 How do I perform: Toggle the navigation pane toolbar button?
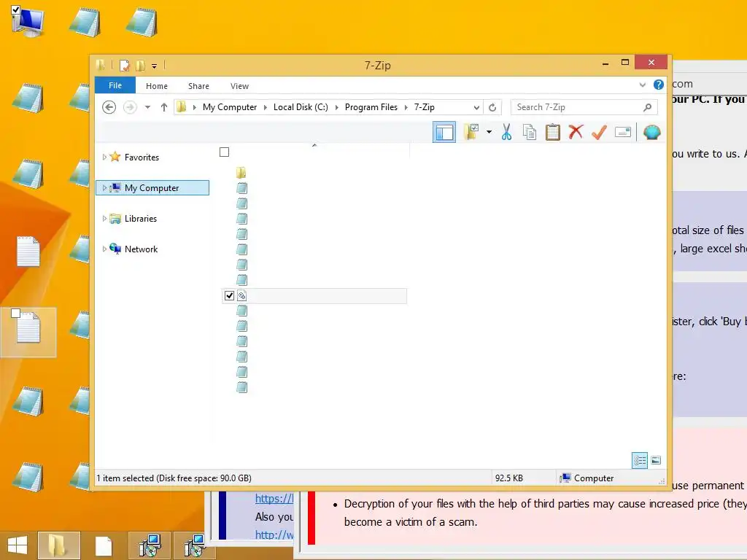tap(444, 133)
